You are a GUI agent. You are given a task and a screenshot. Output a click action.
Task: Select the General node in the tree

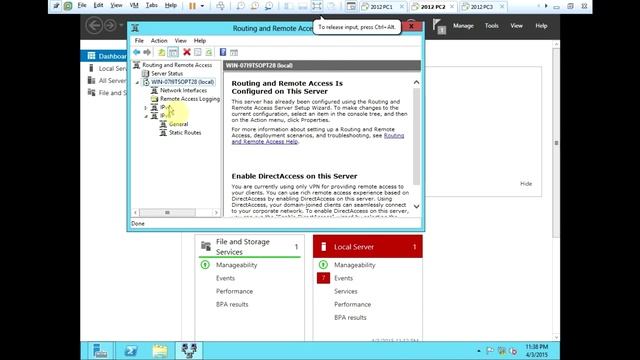point(178,124)
